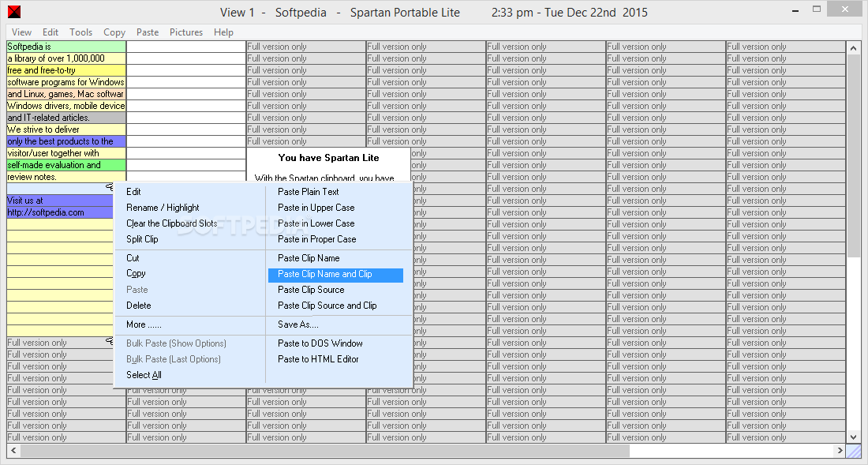Click the red Spartan app icon in title bar

(x=14, y=11)
